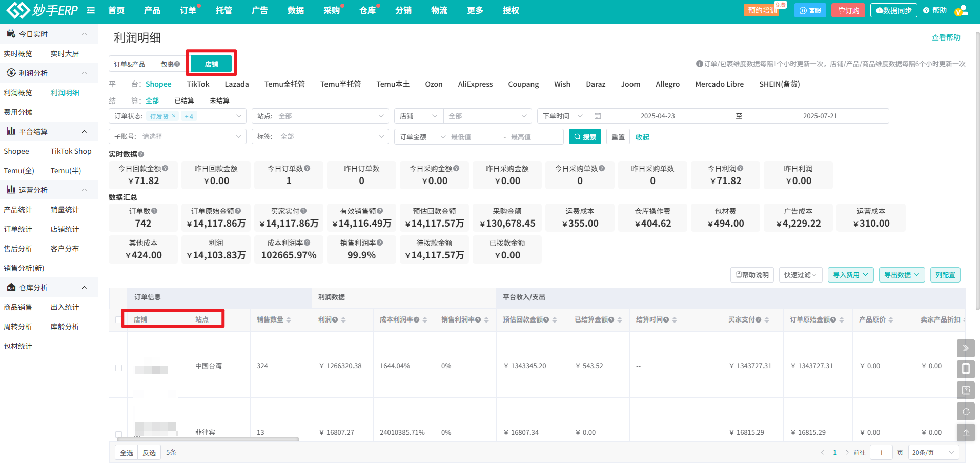Open the 导出数据 dropdown

(x=902, y=275)
